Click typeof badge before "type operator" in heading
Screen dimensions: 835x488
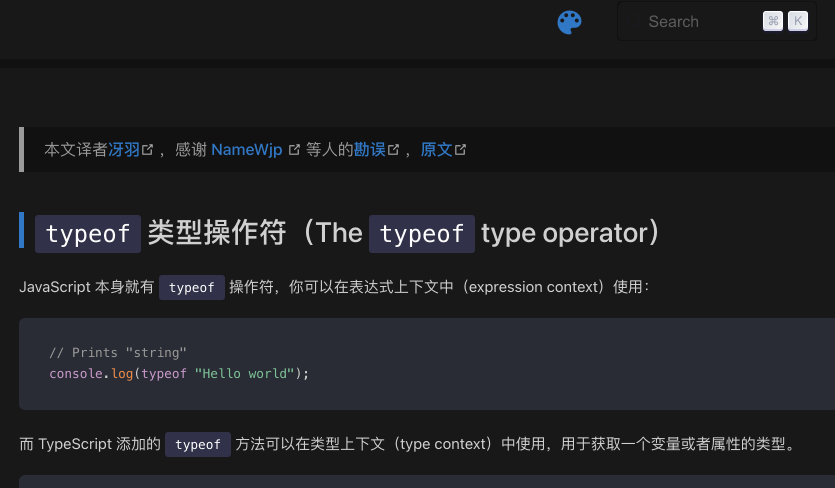click(x=422, y=234)
